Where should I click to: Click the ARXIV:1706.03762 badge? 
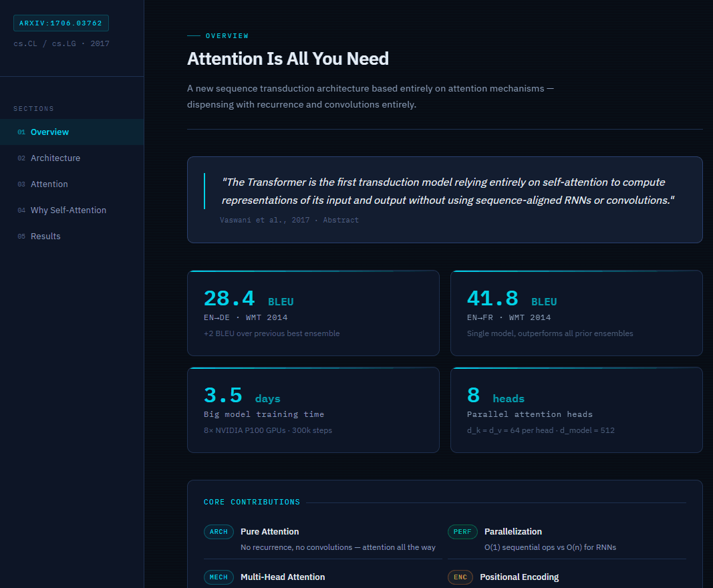pos(61,23)
